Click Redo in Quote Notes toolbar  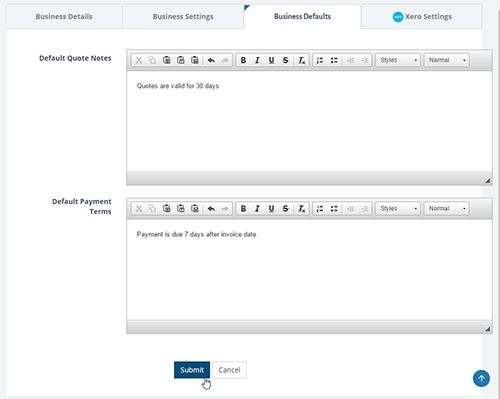pyautogui.click(x=225, y=60)
